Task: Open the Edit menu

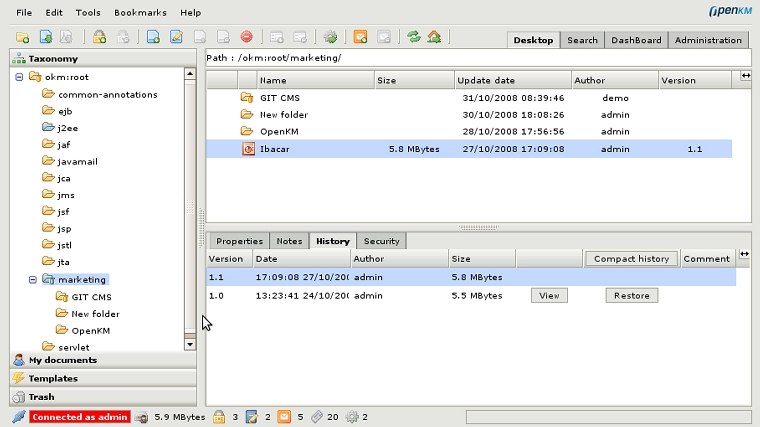Action: [54, 13]
